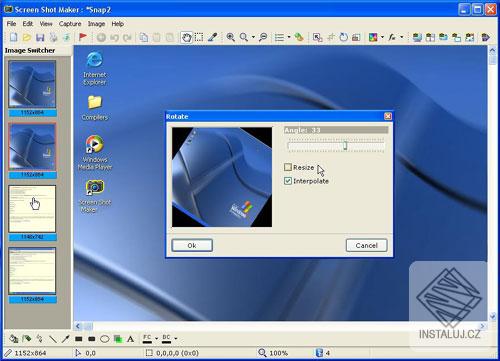Click the list lines toolbar icon
The width and height of the screenshot is (500, 361).
[279, 37]
